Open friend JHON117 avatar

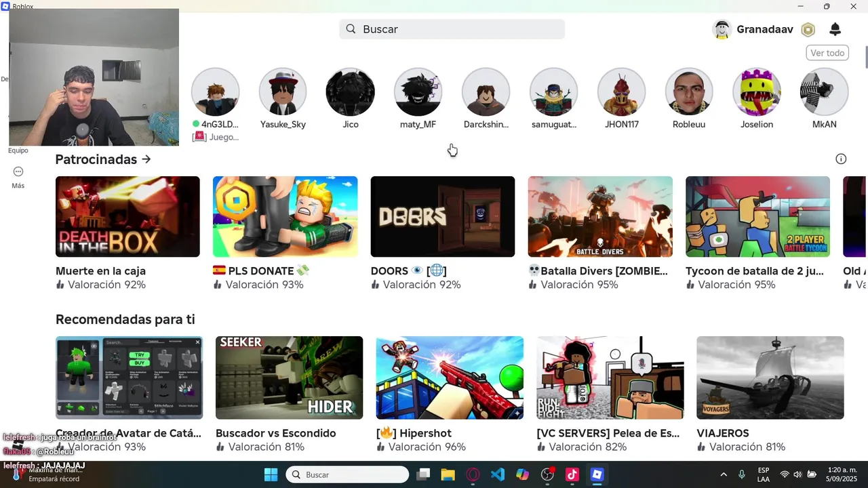coord(621,91)
